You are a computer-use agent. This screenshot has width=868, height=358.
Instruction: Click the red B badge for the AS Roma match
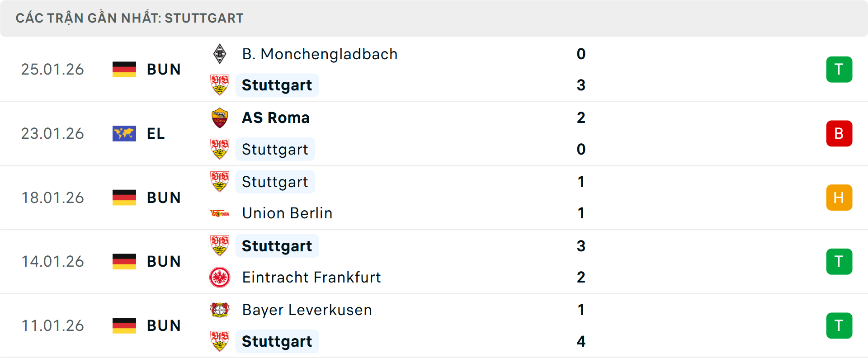(x=840, y=133)
